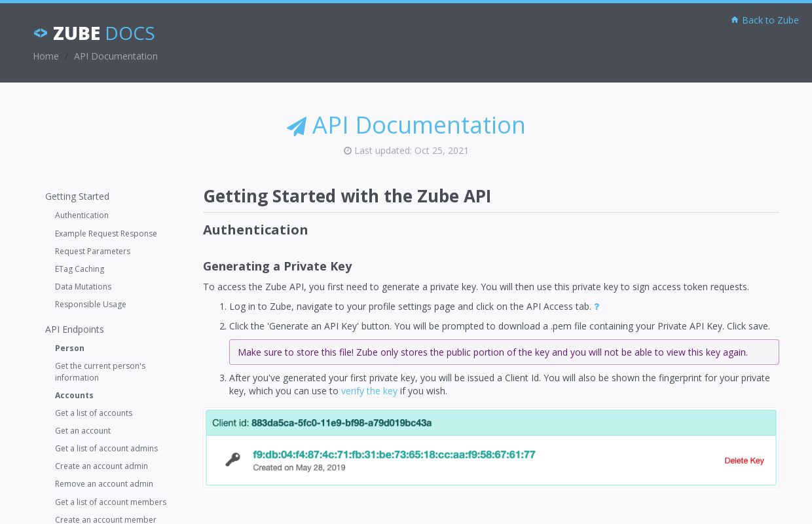Open the Getting Started sidebar section

point(77,196)
